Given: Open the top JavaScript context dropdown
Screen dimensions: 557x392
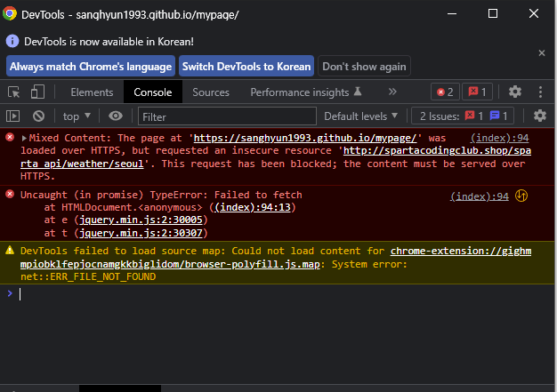Looking at the screenshot, I should point(77,116).
